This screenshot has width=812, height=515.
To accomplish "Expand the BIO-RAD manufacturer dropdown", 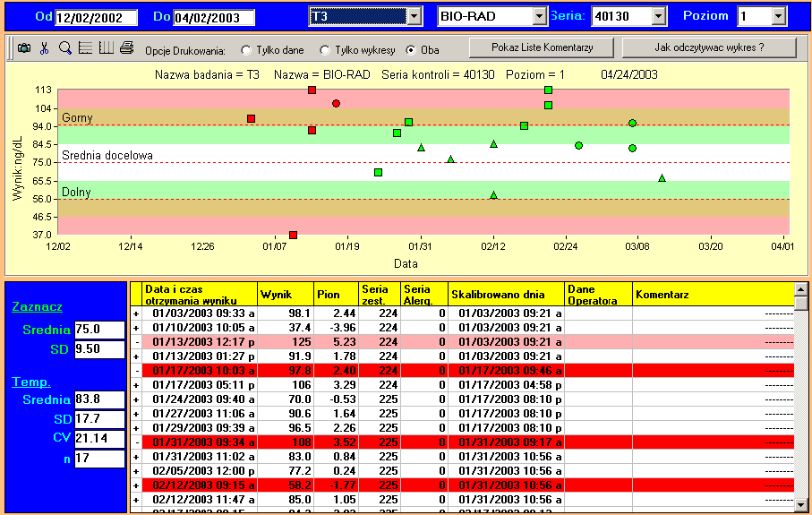I will point(538,16).
